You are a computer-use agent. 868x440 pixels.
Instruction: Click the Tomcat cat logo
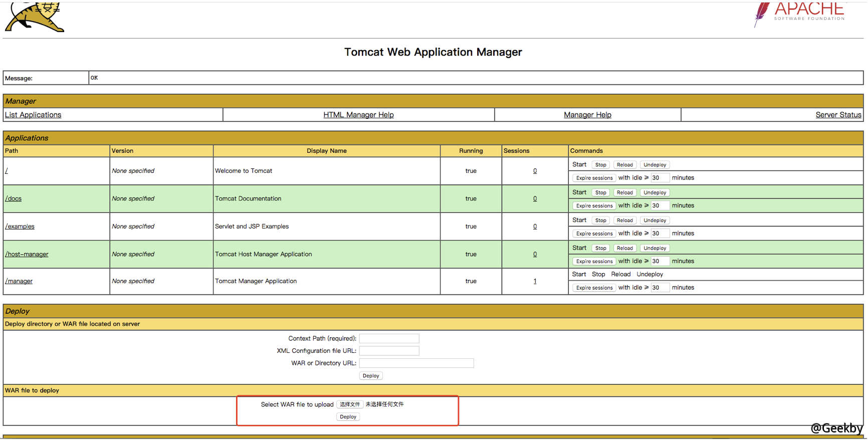pos(35,18)
